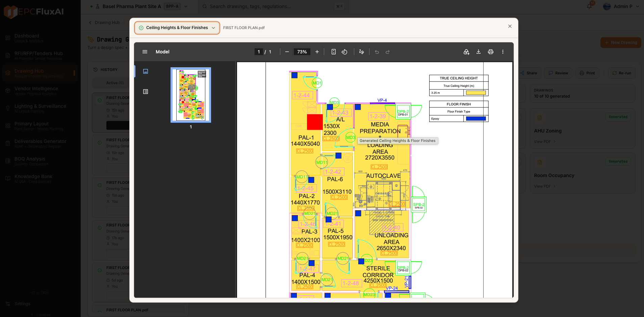
Task: Open the notifications bell
Action: tap(590, 6)
